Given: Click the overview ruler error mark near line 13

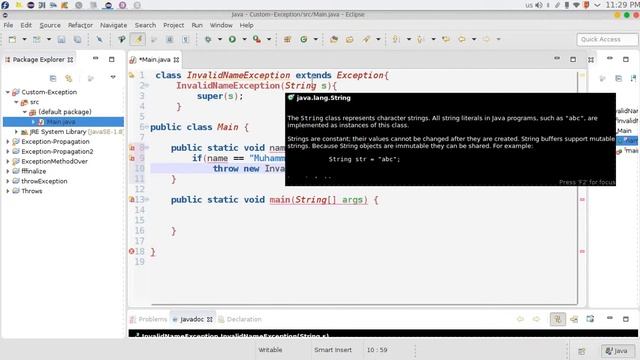Looking at the screenshot, I should click(x=582, y=199).
